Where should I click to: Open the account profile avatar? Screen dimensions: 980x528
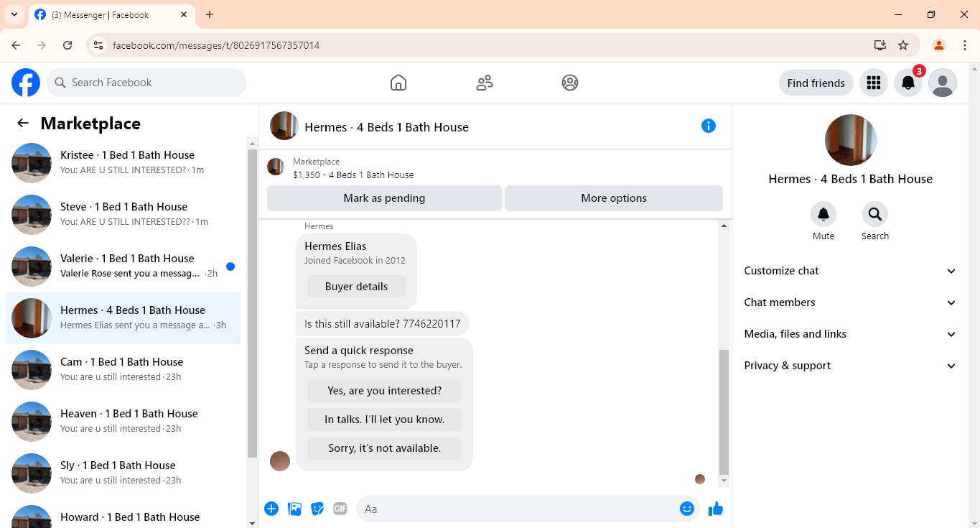pyautogui.click(x=943, y=83)
